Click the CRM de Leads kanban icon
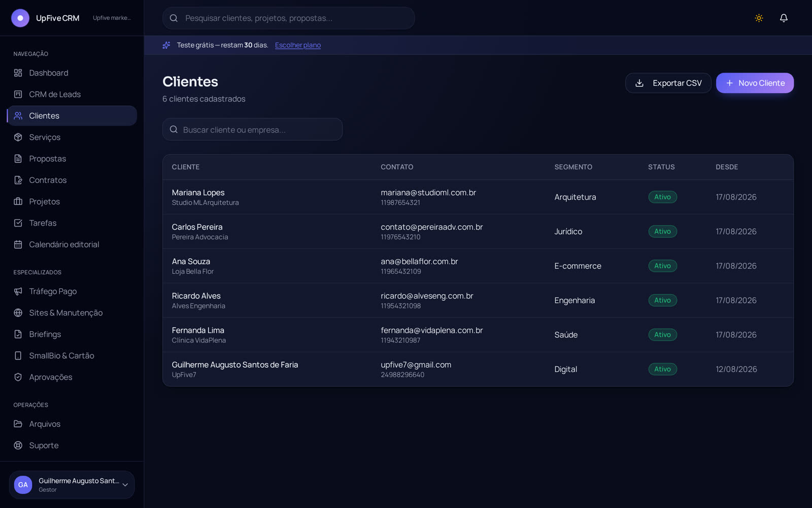The image size is (812, 508). pyautogui.click(x=18, y=94)
